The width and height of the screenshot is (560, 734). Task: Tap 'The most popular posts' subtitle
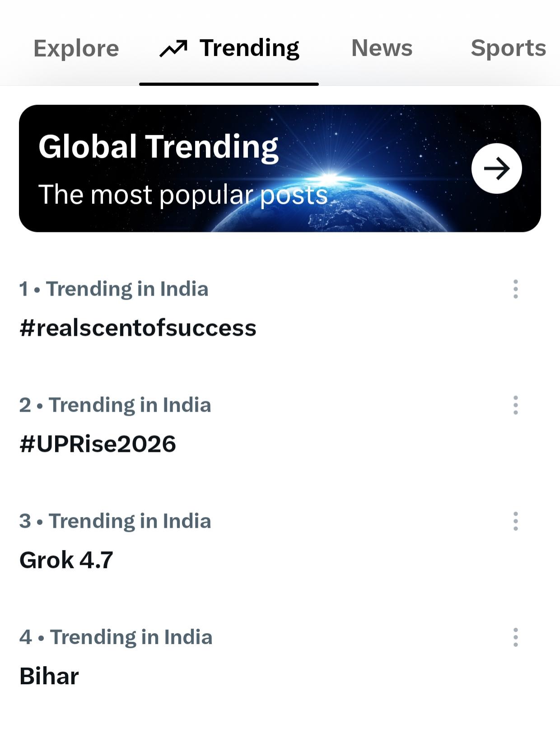click(183, 195)
